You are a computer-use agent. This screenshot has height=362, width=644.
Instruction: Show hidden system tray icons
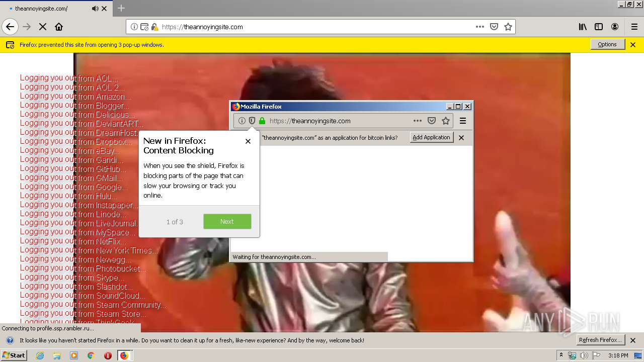coord(561,355)
